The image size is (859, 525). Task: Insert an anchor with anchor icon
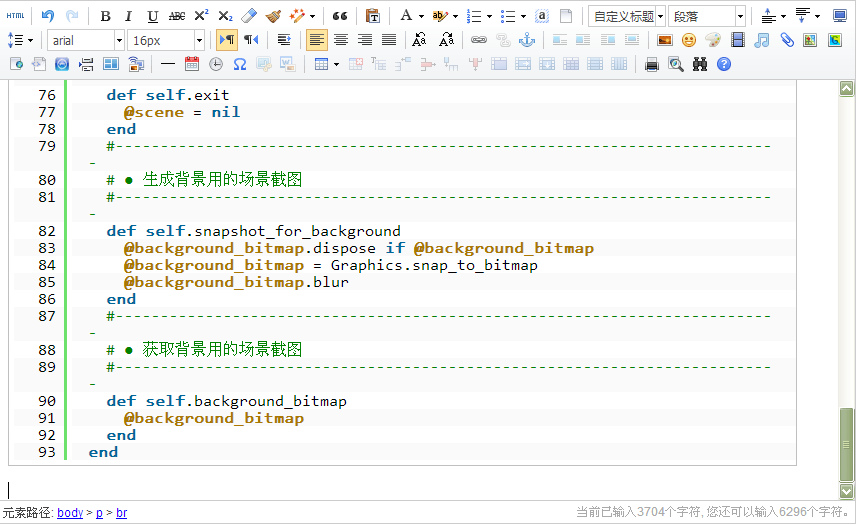pos(526,40)
